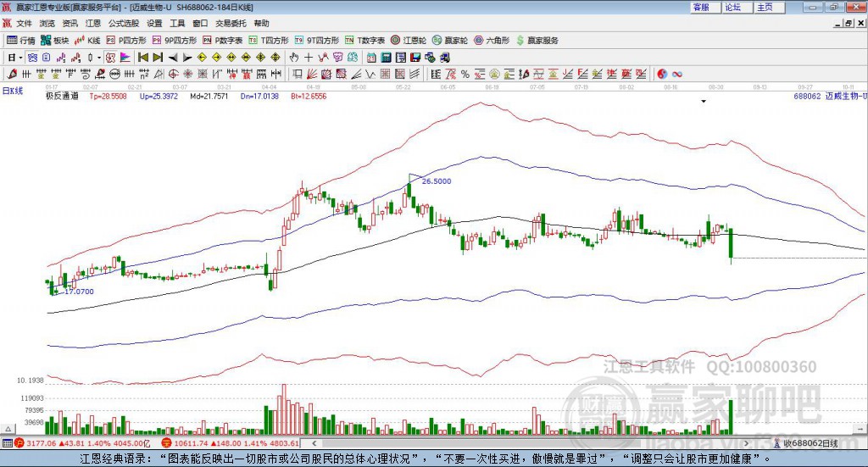Screen dimensions: 868x467
Task: Jump to last bar icon
Action: point(158,58)
